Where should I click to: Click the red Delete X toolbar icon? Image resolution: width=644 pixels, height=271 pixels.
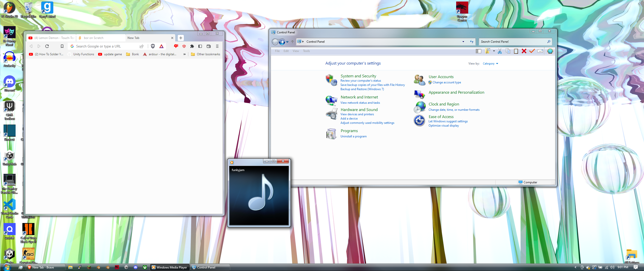coord(524,51)
